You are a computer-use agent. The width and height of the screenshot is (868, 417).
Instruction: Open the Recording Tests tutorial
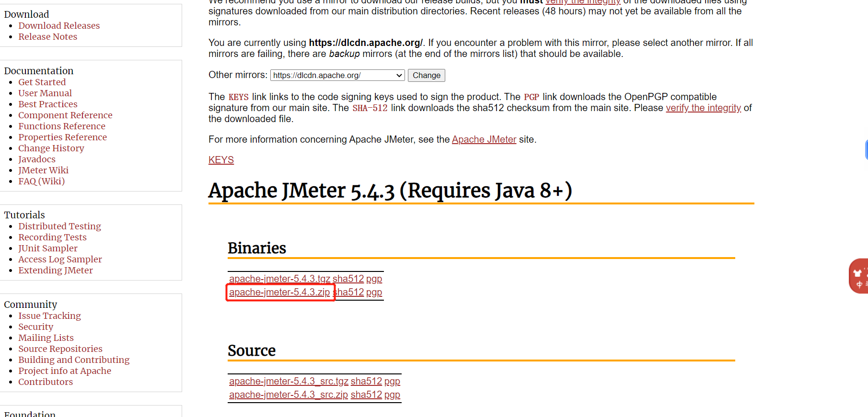tap(52, 237)
